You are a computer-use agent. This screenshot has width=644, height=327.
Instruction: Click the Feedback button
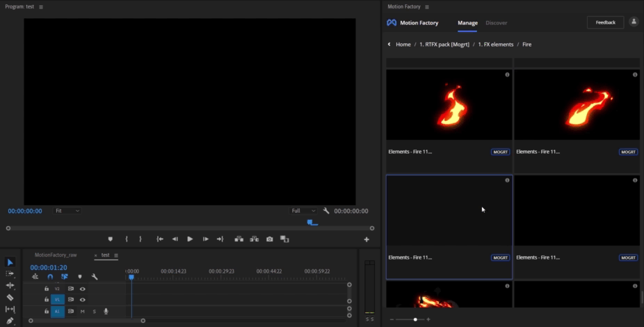pos(605,22)
